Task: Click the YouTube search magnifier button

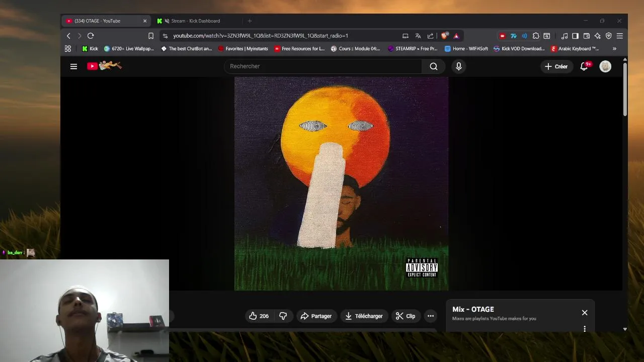Action: [434, 66]
